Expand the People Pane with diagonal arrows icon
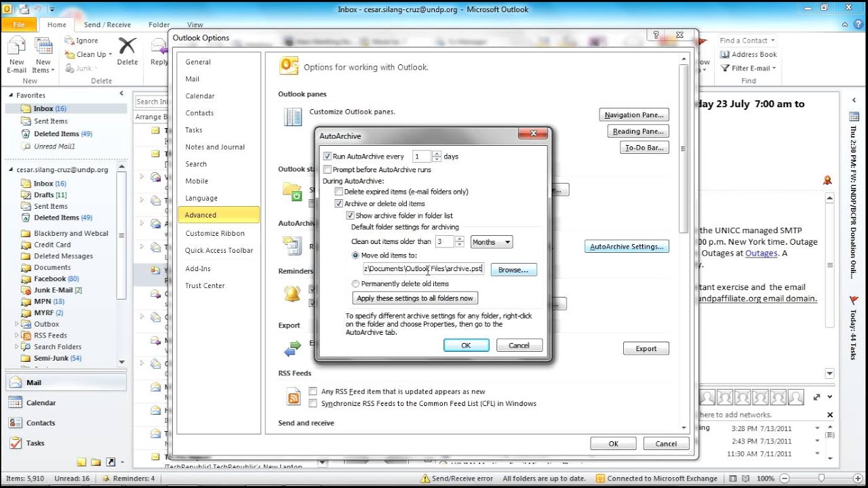868x488 pixels. 816,397
